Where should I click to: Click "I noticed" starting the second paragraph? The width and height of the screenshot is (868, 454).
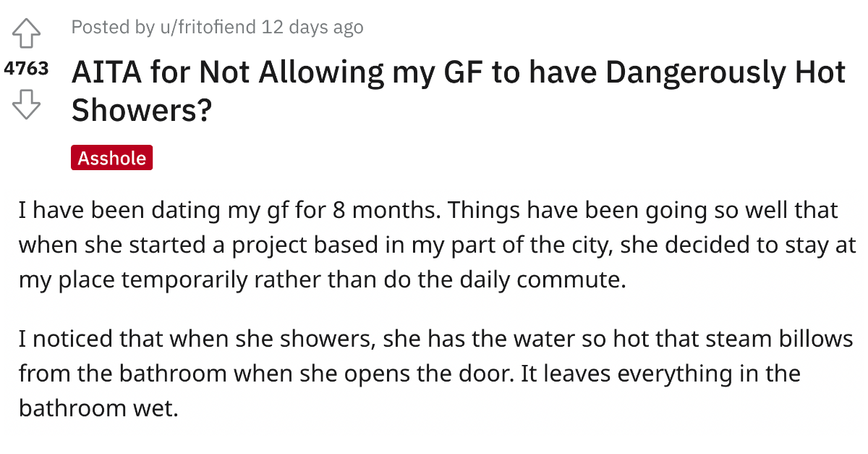pyautogui.click(x=65, y=338)
